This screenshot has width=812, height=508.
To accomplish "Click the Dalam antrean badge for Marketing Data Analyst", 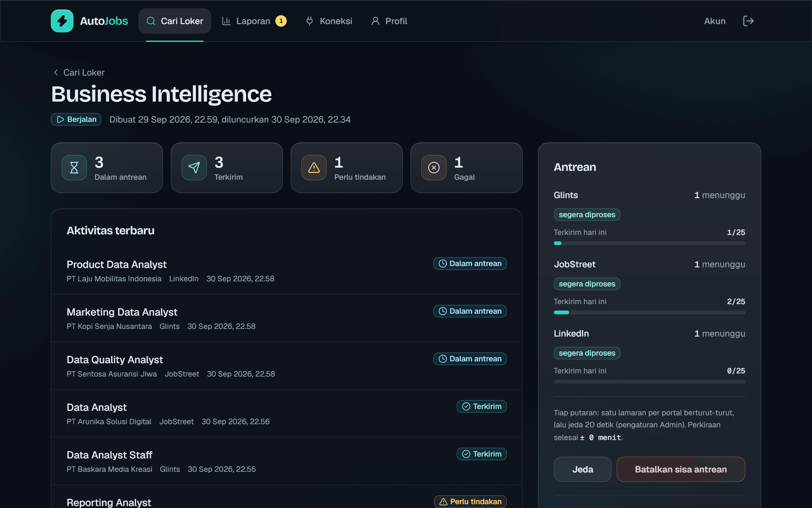I will click(x=470, y=311).
